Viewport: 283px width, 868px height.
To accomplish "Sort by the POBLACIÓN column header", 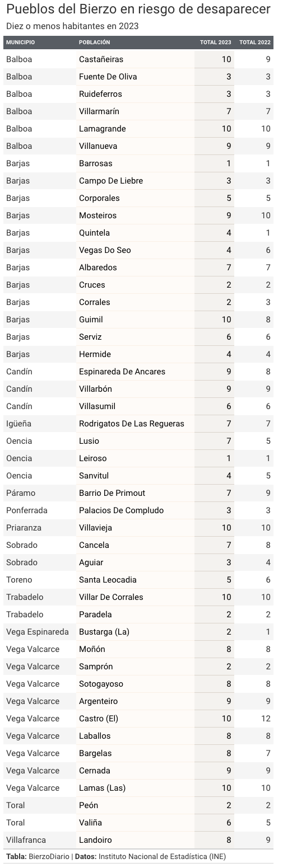I will pos(94,43).
